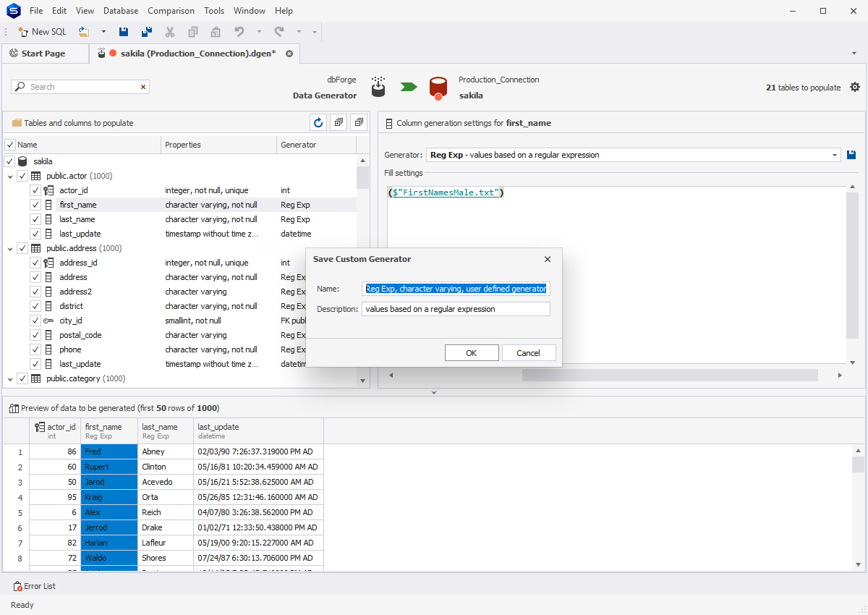Image resolution: width=868 pixels, height=615 pixels.
Task: Open the Edit menu
Action: click(59, 11)
